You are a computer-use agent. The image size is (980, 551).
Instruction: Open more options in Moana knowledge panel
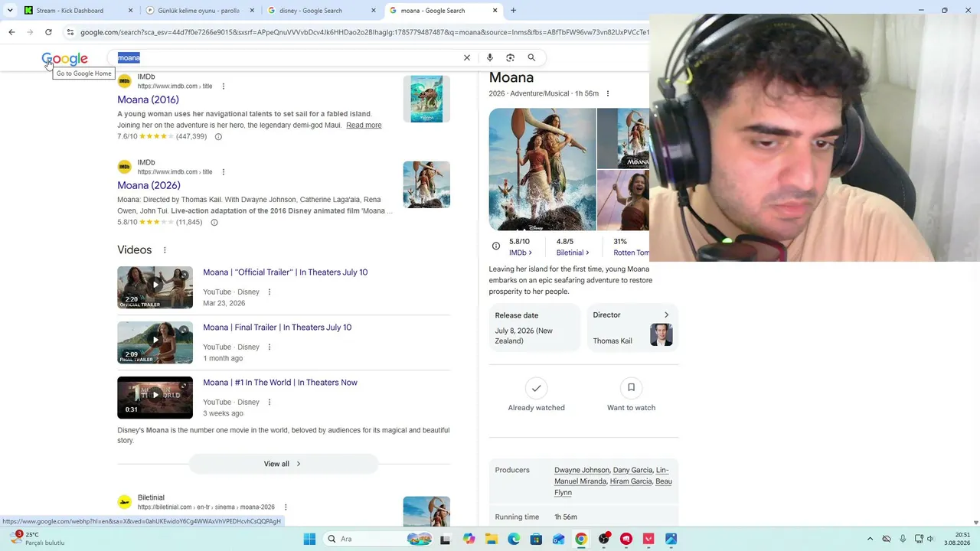tap(608, 93)
